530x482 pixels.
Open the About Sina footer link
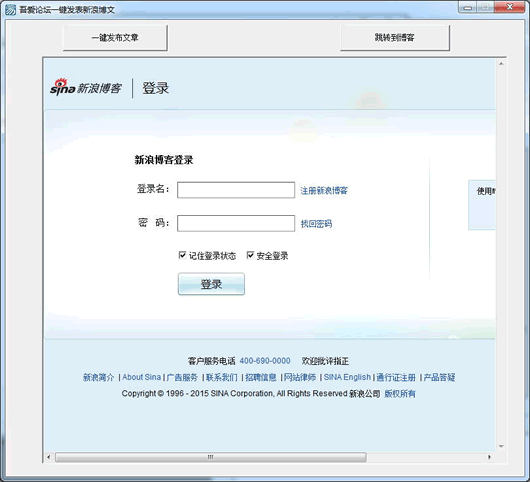coord(141,377)
